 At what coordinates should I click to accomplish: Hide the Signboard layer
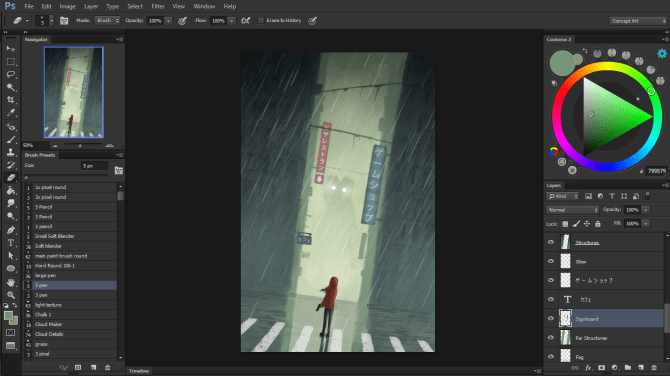(551, 318)
